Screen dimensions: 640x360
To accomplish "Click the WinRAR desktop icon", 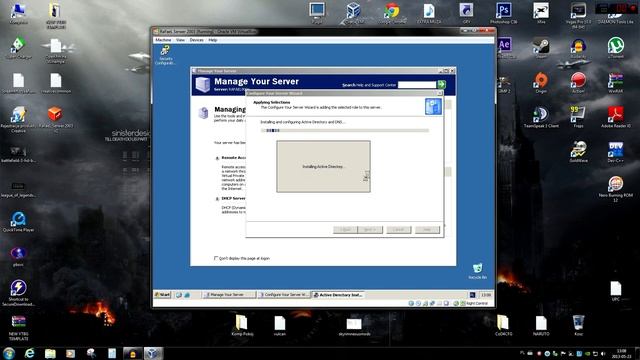I will pos(616,83).
